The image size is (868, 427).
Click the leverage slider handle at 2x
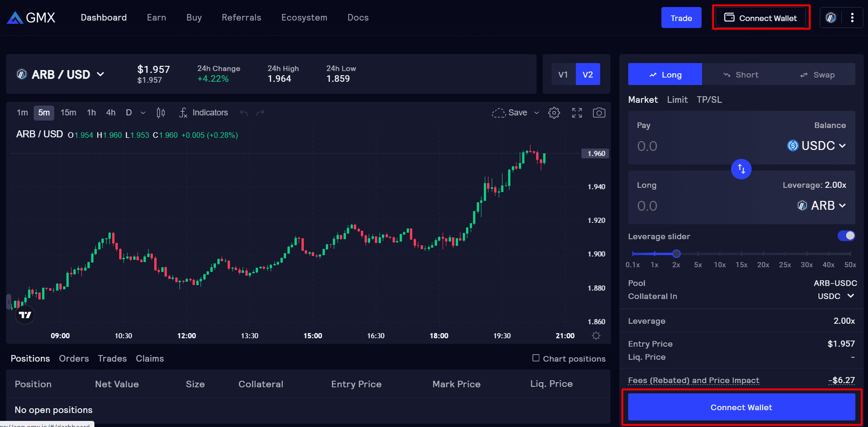coord(676,254)
